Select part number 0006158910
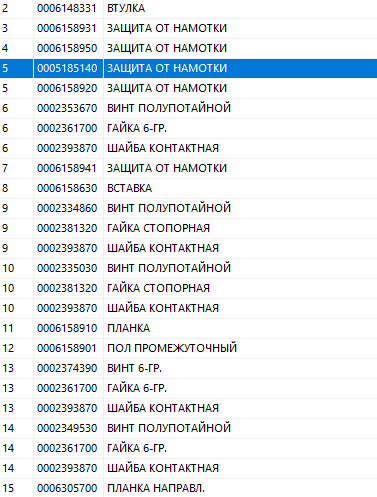 67,328
